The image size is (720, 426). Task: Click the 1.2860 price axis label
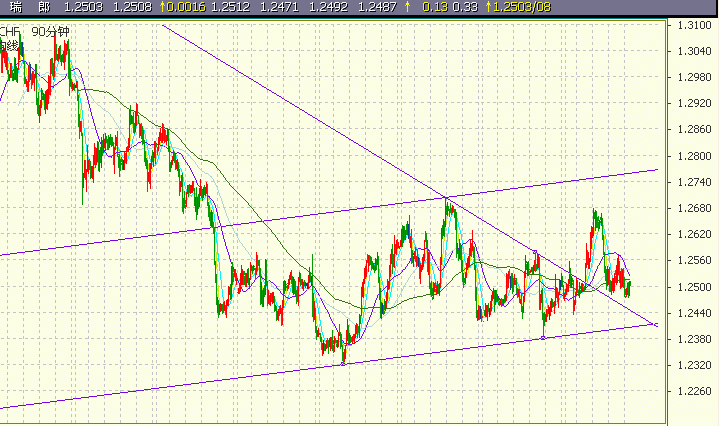click(x=694, y=129)
